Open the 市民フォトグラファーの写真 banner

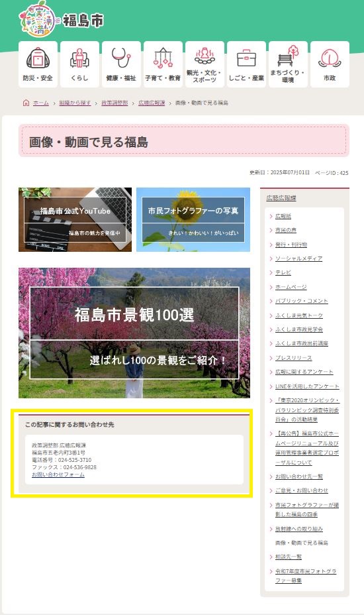[x=193, y=219]
